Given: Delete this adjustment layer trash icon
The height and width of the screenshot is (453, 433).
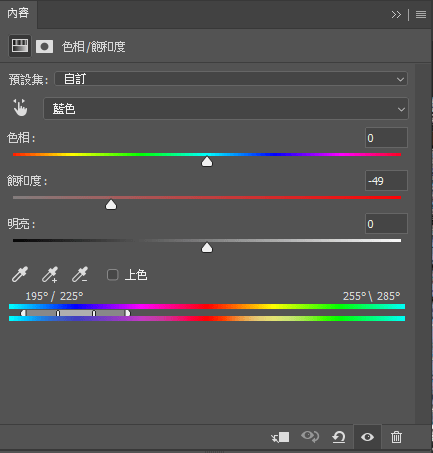Looking at the screenshot, I should (396, 437).
